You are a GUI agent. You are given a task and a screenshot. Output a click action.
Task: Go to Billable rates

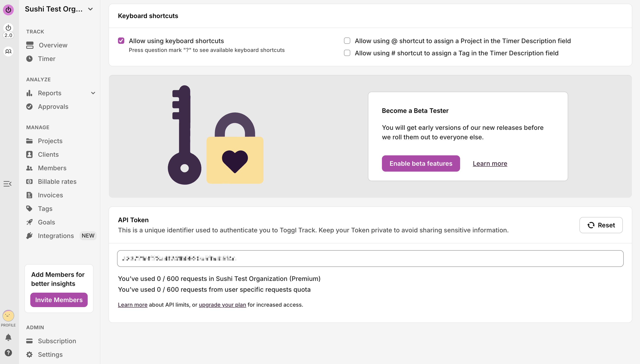click(x=57, y=182)
